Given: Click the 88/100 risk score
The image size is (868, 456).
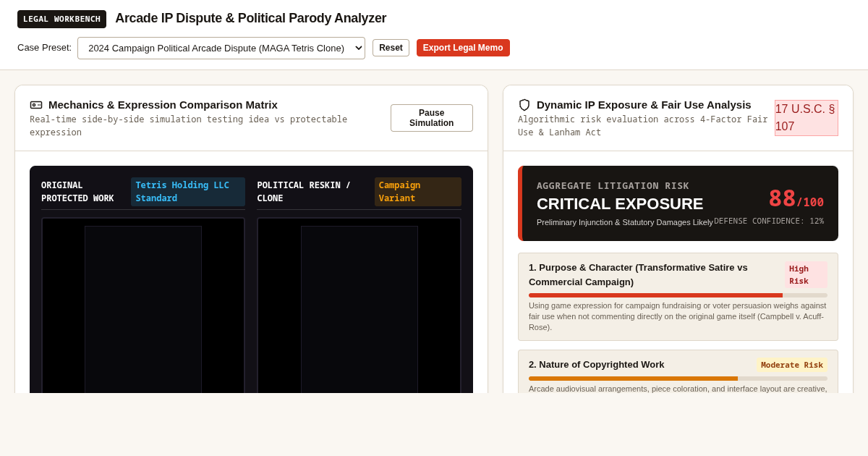Looking at the screenshot, I should pyautogui.click(x=796, y=198).
